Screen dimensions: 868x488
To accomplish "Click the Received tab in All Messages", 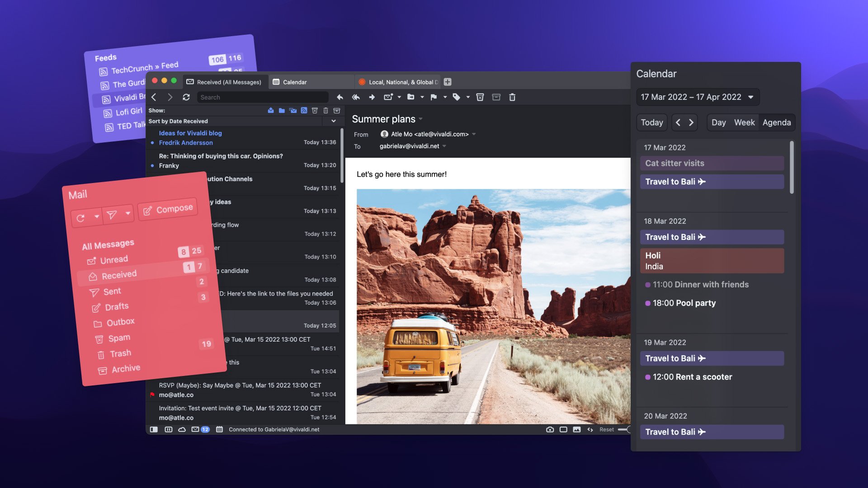I will click(x=118, y=275).
